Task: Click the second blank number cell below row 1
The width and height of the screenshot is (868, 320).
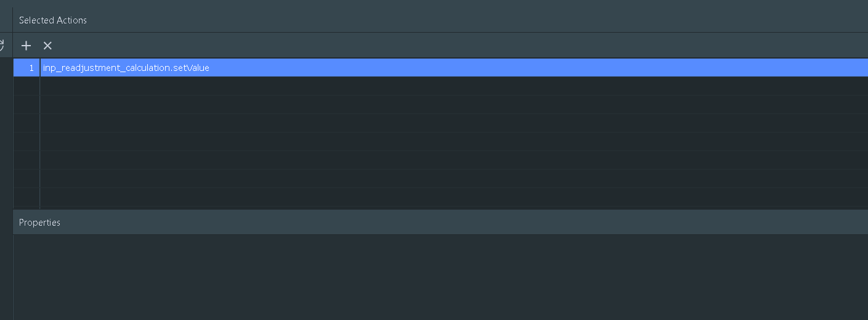Action: [x=27, y=105]
